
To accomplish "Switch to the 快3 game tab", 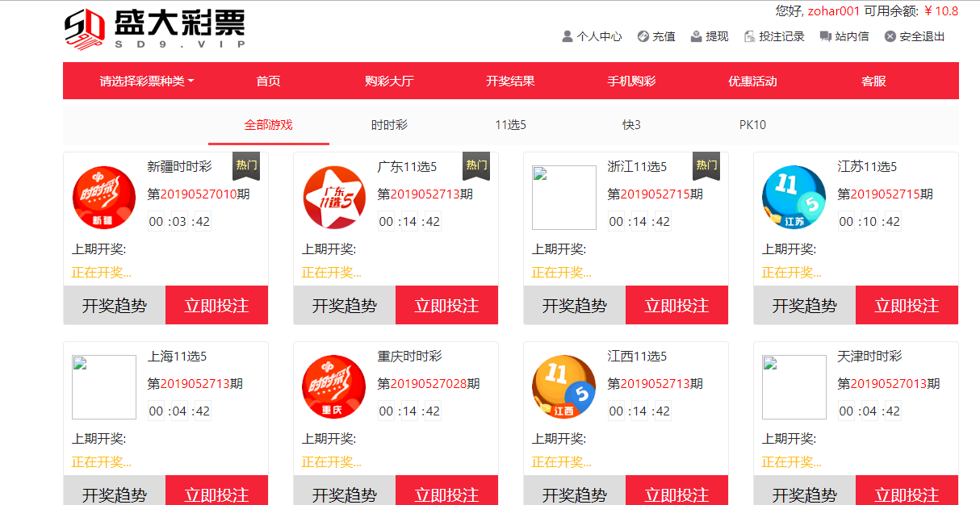I will (x=631, y=125).
